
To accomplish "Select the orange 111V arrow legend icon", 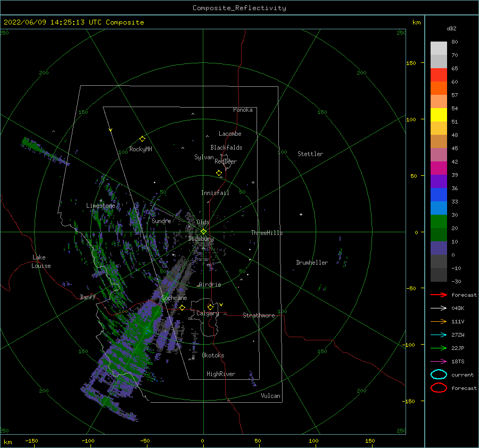I will tap(439, 321).
